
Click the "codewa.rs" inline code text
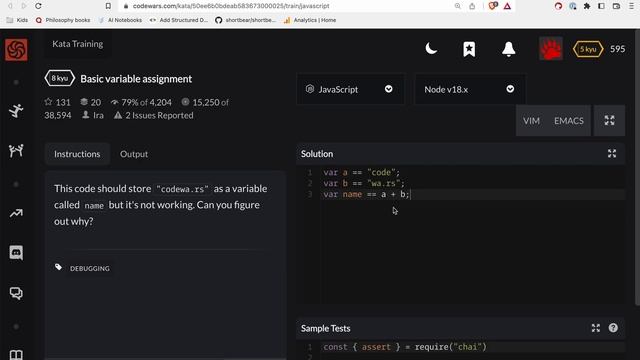coord(182,189)
